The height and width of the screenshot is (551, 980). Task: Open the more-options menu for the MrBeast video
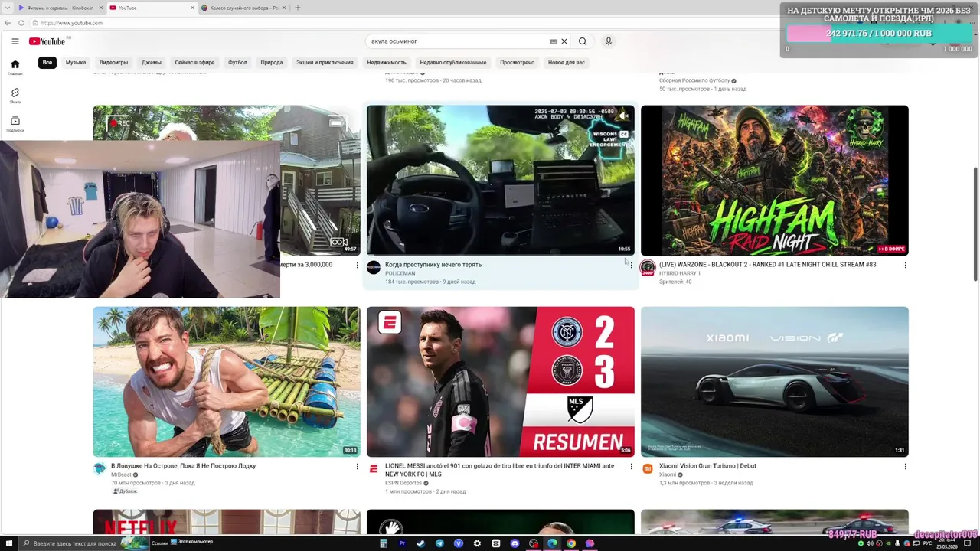[x=357, y=466]
